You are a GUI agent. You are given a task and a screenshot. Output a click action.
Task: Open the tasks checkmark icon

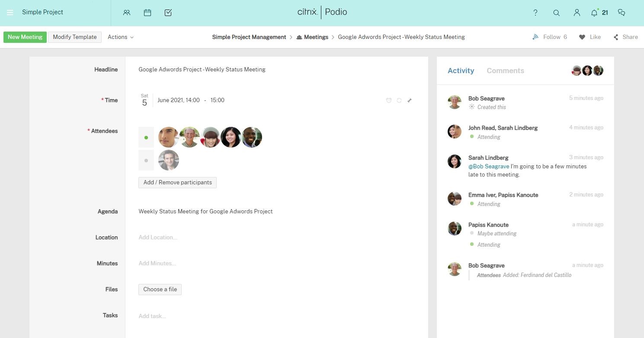[168, 13]
